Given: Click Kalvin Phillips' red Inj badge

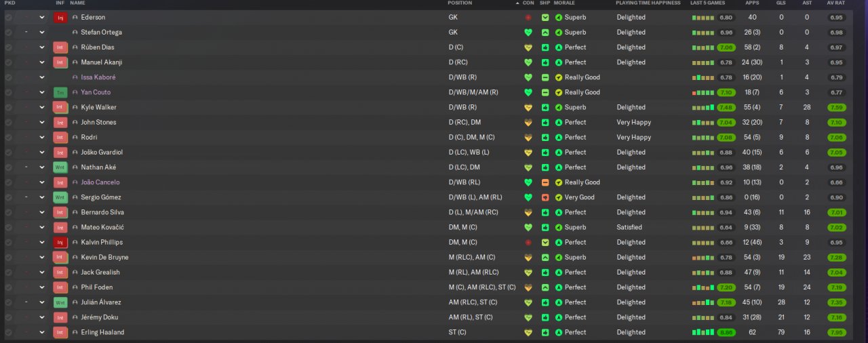Looking at the screenshot, I should click(60, 243).
